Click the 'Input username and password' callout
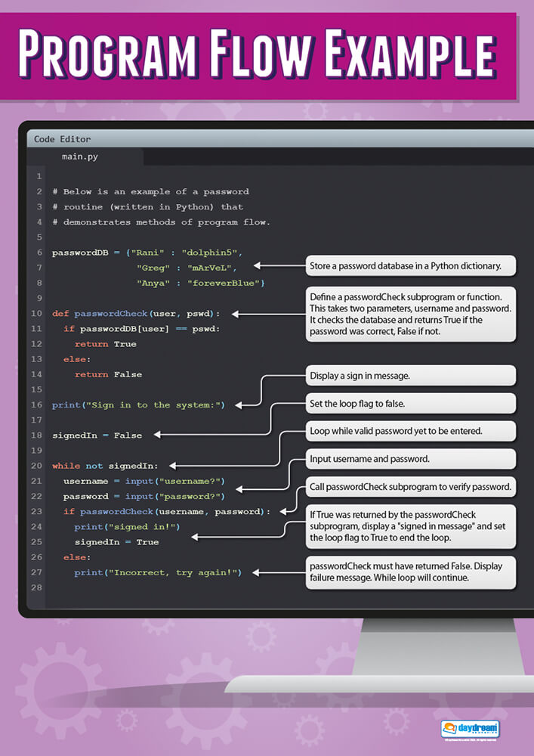The height and width of the screenshot is (756, 534). coord(410,459)
